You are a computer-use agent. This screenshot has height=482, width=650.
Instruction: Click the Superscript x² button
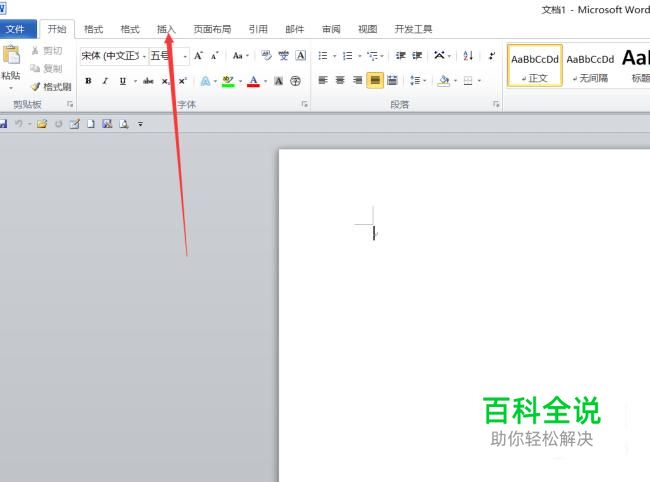click(x=182, y=81)
